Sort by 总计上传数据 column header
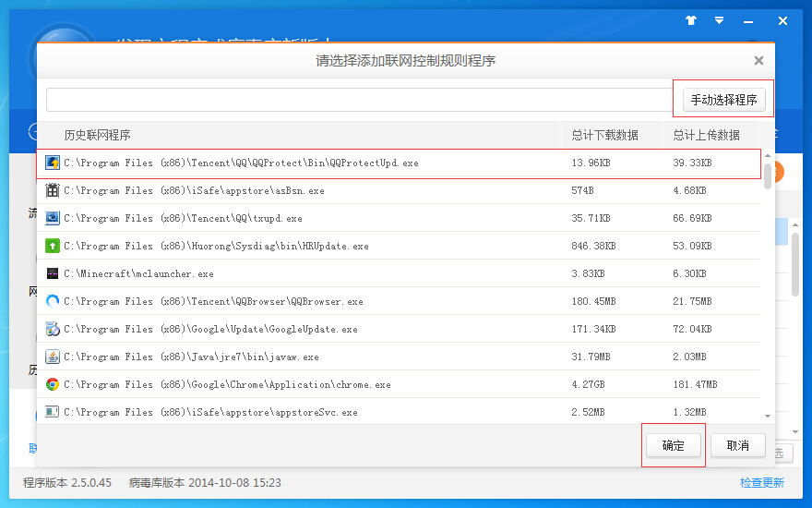This screenshot has width=812, height=508. pos(706,135)
